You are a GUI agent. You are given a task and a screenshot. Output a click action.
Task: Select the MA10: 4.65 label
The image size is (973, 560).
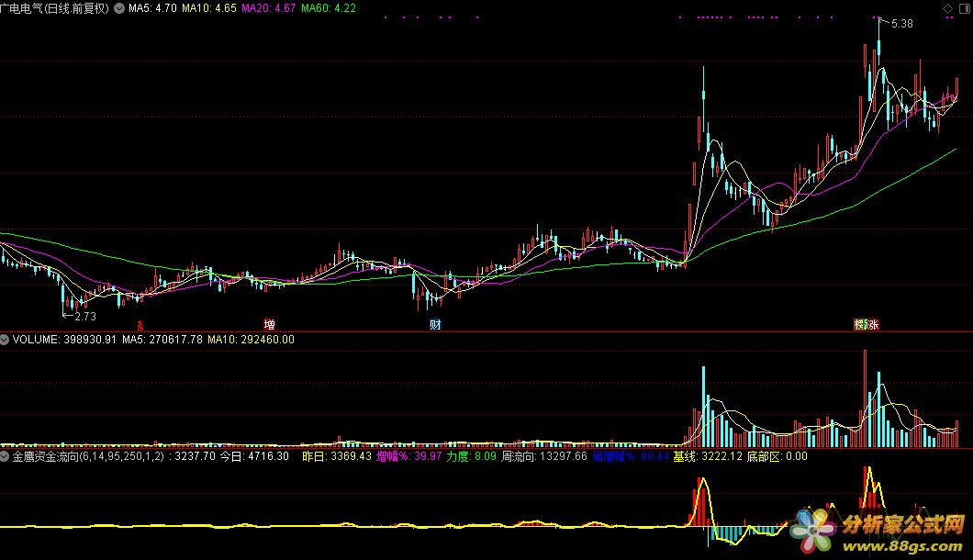point(209,8)
